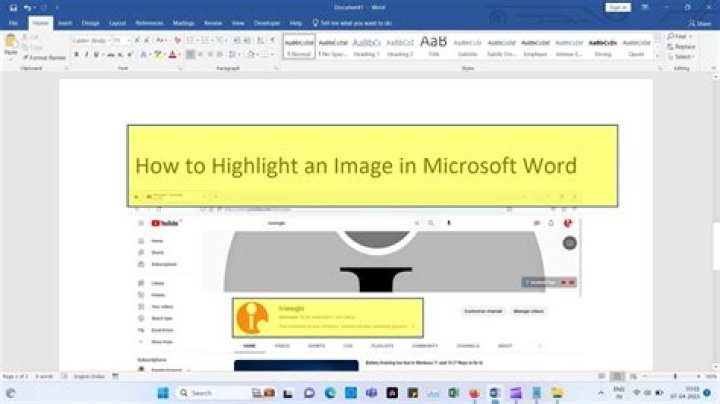Open Text Effects and Typography

coord(144,55)
